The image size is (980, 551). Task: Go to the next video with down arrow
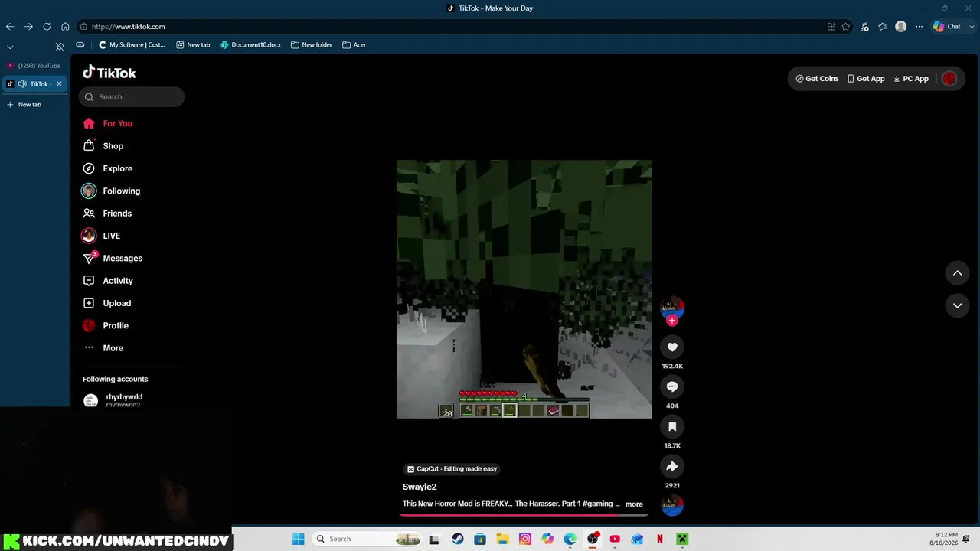(x=957, y=305)
